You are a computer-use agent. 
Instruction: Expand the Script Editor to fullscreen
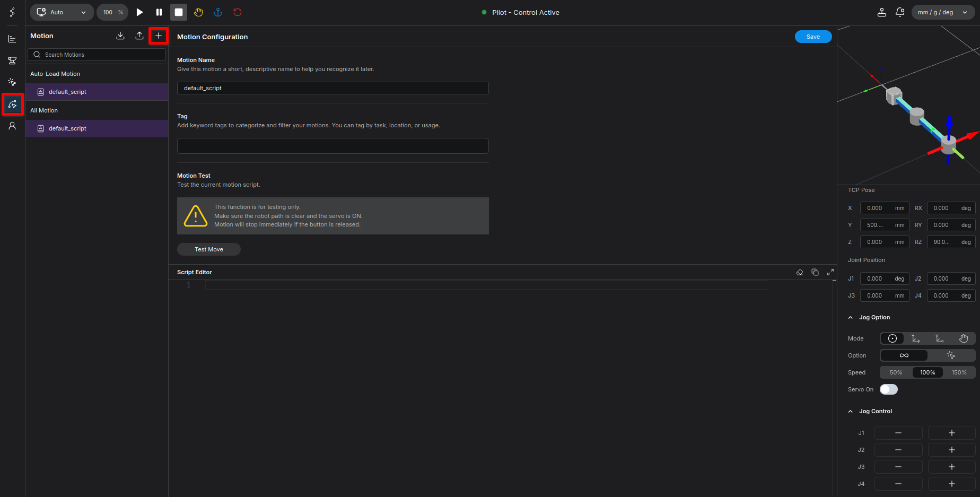click(830, 272)
